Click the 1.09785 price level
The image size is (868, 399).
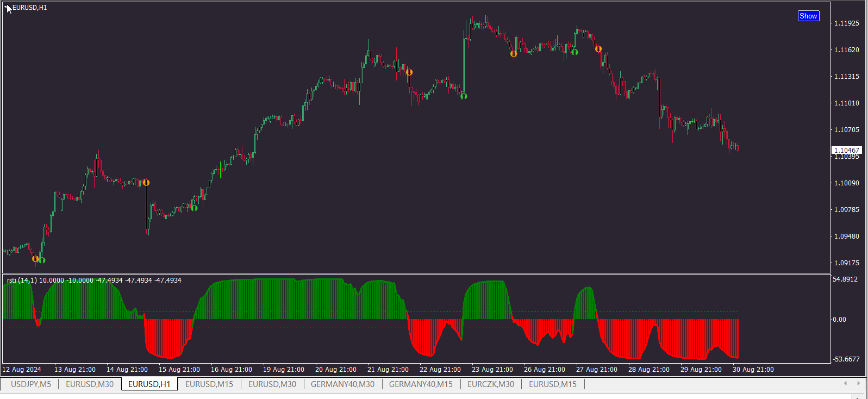(x=847, y=210)
